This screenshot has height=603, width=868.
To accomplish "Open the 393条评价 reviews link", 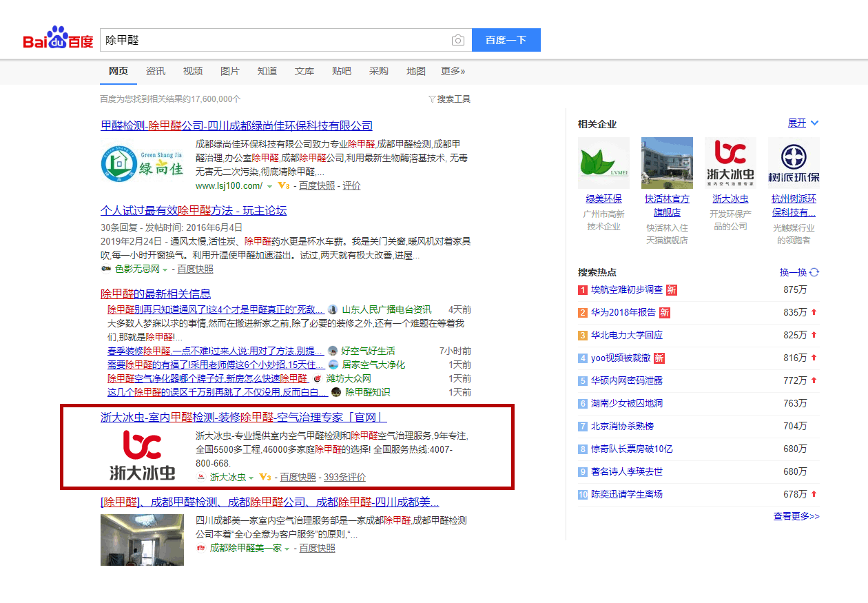I will pyautogui.click(x=344, y=477).
